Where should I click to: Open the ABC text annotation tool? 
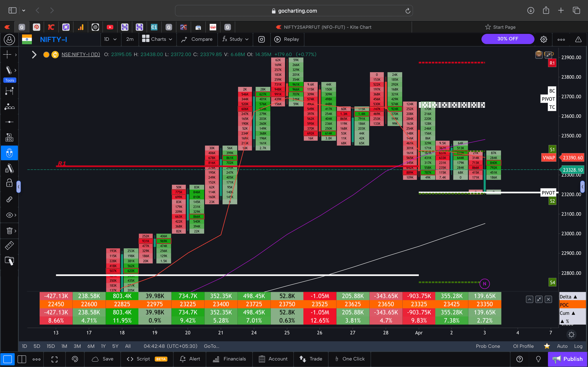[x=9, y=137]
